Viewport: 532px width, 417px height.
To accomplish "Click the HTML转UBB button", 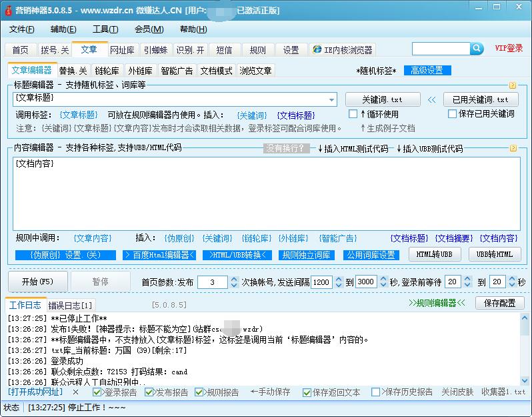I will 435,254.
